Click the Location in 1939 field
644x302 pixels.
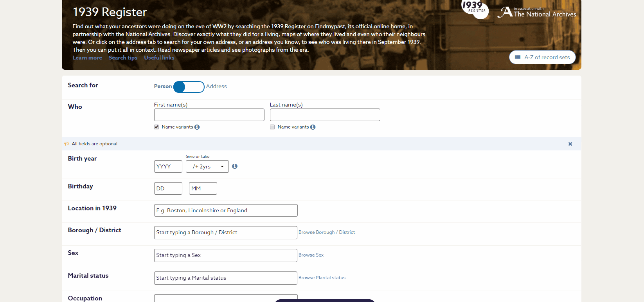tap(226, 210)
